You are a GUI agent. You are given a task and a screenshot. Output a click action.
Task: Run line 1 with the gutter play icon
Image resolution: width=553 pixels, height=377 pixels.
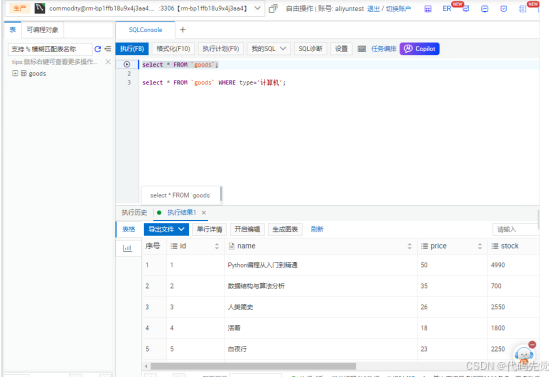point(127,64)
